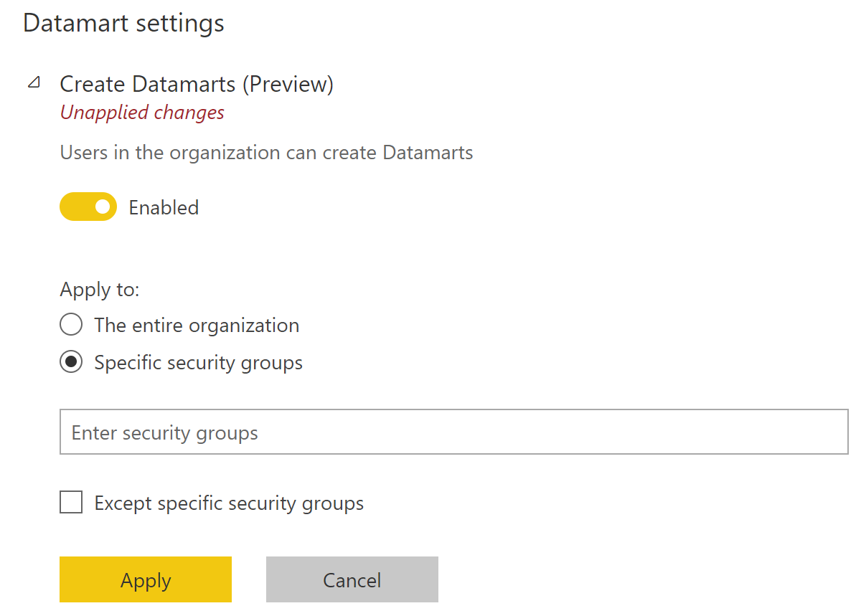Click the text label The entire organization
The width and height of the screenshot is (861, 616).
click(x=197, y=326)
